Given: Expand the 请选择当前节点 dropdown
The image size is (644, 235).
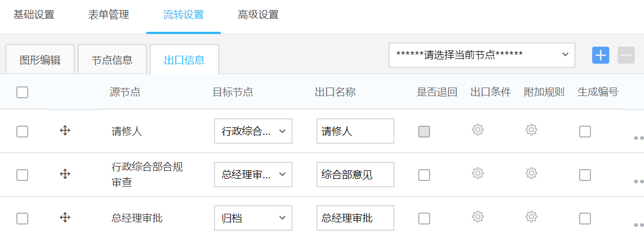Looking at the screenshot, I should point(482,55).
